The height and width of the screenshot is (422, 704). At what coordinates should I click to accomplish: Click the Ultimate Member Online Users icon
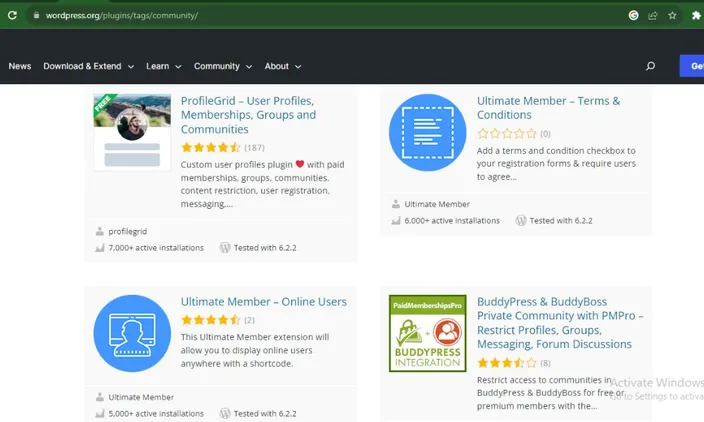[132, 333]
